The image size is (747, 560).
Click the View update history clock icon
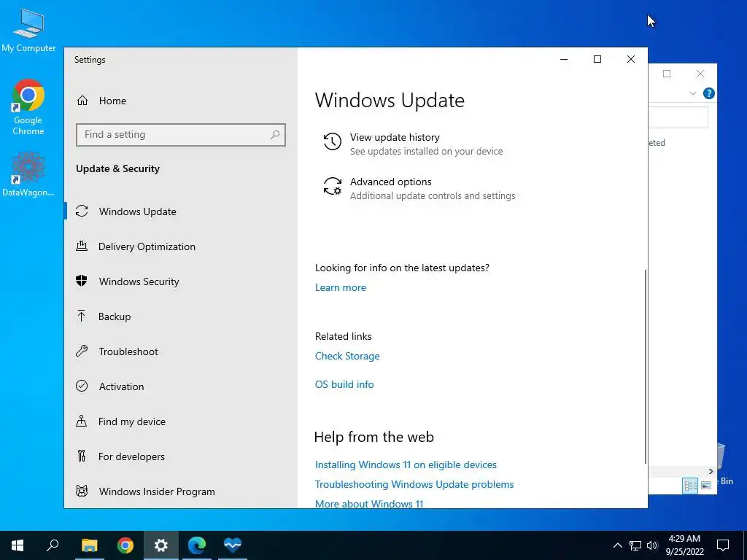[x=333, y=141]
